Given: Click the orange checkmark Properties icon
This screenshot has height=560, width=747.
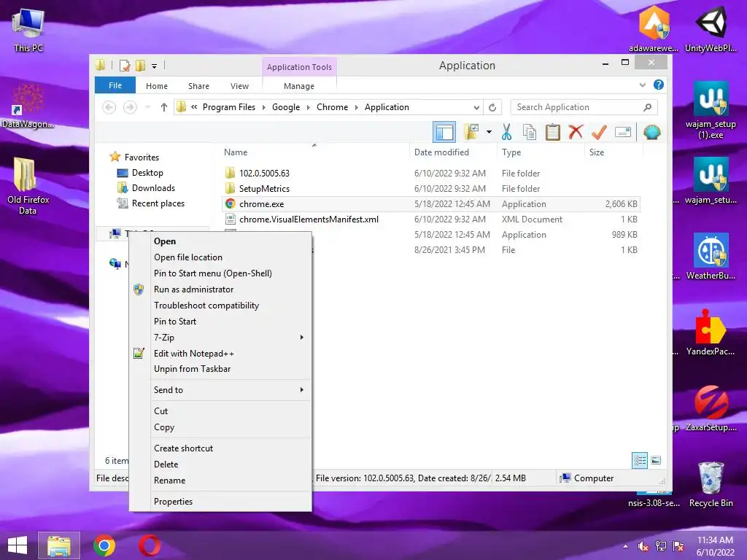Looking at the screenshot, I should 599,132.
